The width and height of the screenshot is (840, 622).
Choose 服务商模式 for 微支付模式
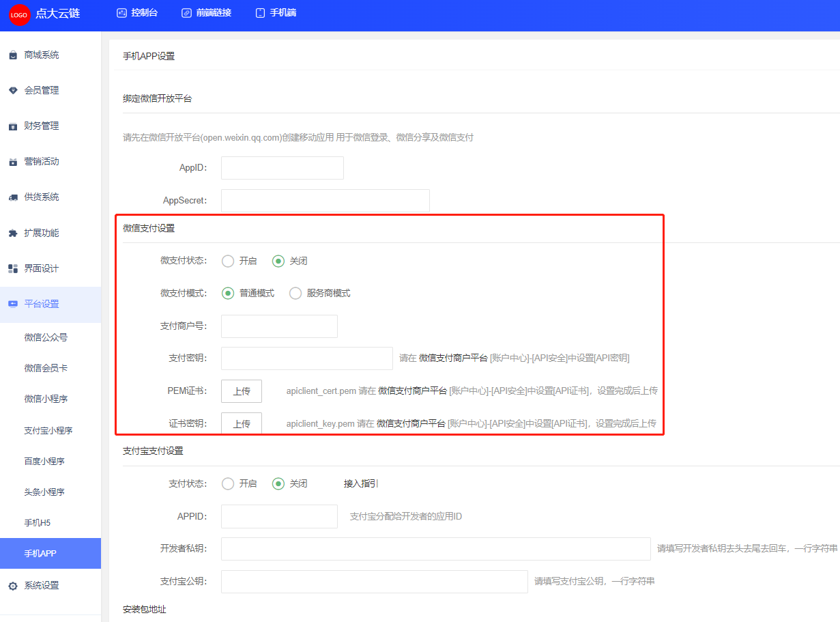tap(295, 293)
